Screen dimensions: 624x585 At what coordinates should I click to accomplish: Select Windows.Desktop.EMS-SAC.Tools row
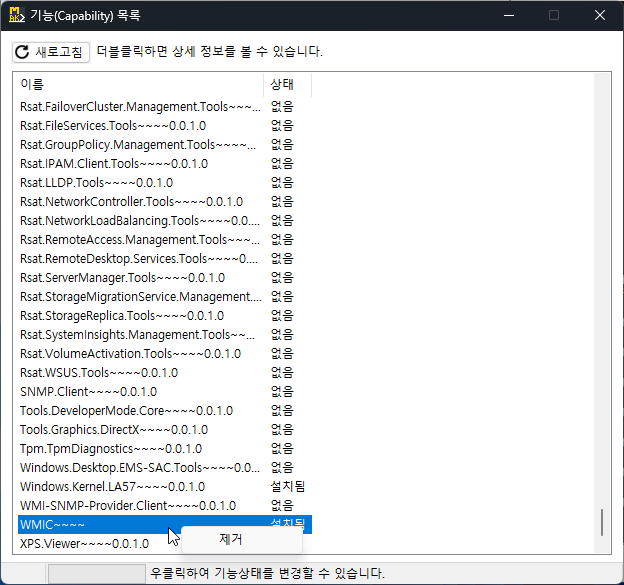point(165,468)
